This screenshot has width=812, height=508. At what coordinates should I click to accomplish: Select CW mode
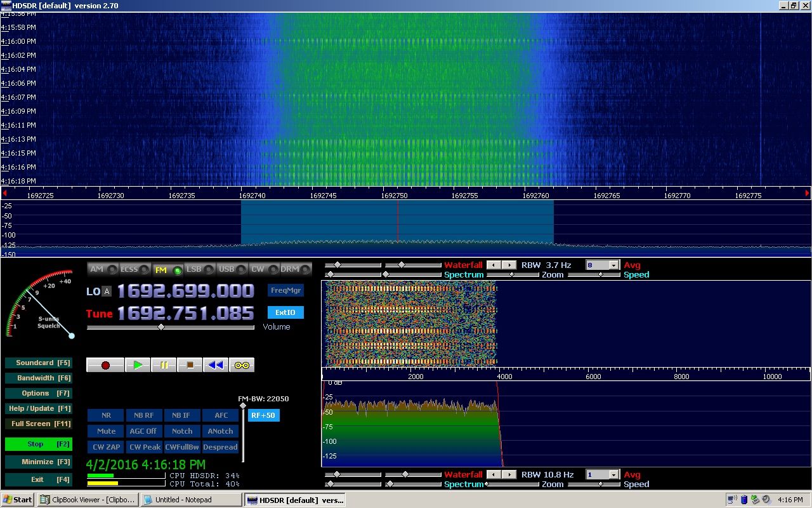(265, 269)
